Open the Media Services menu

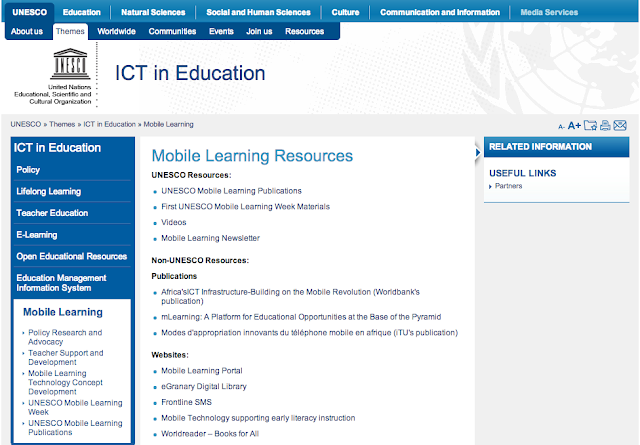point(549,12)
